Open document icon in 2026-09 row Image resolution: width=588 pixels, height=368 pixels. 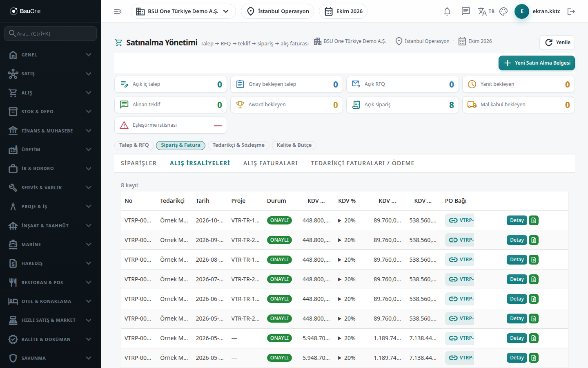coord(534,240)
